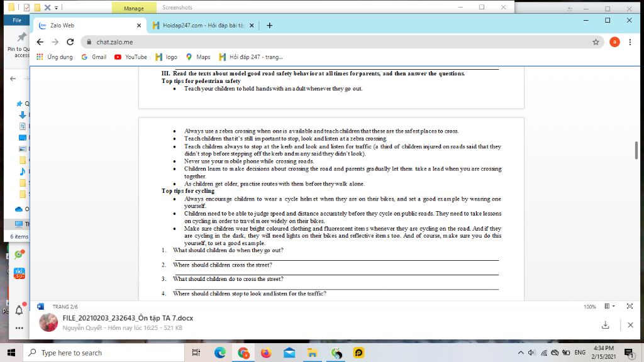Click the Chrome icon on the taskbar
This screenshot has width=644, height=362.
coord(243,353)
